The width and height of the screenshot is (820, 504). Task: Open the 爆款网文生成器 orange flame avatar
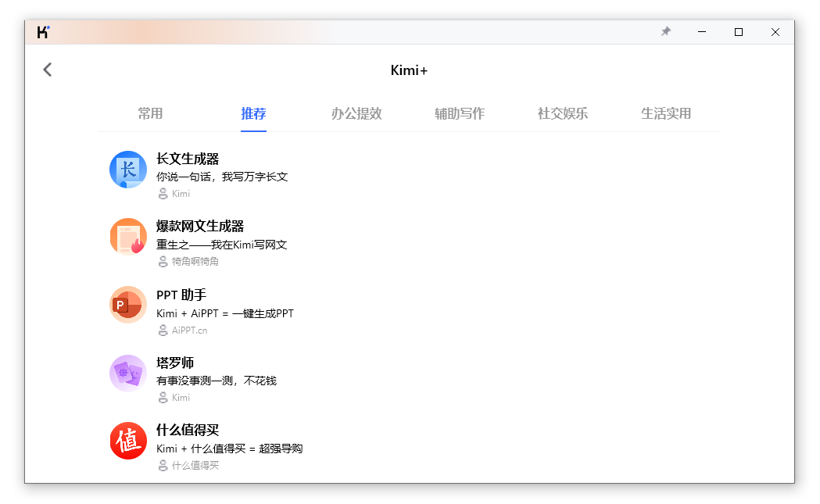click(128, 237)
